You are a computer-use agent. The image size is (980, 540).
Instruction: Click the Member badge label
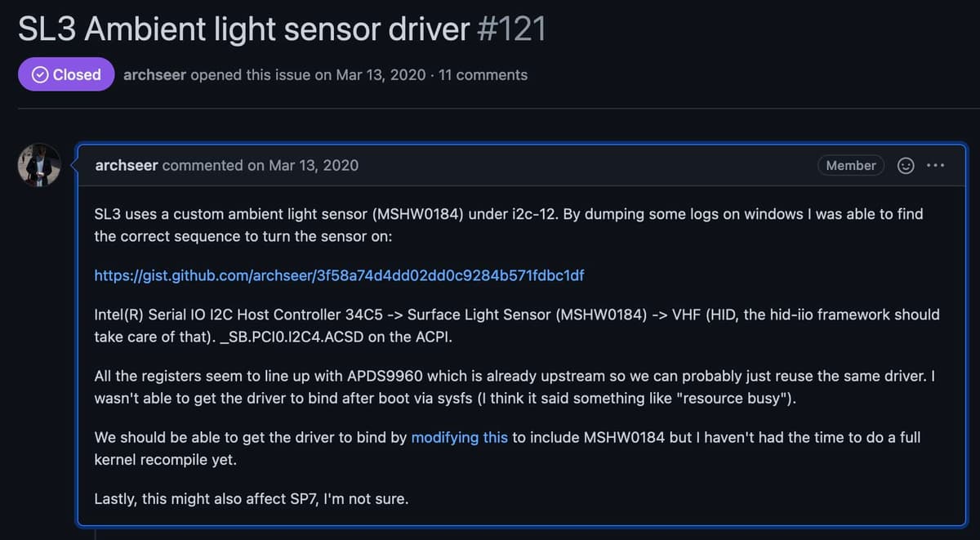pos(851,165)
